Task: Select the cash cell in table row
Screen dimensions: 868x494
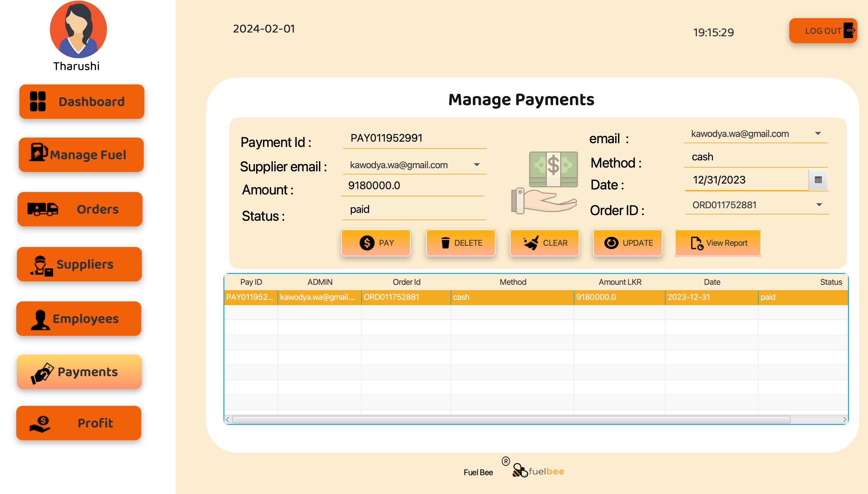Action: coord(512,297)
